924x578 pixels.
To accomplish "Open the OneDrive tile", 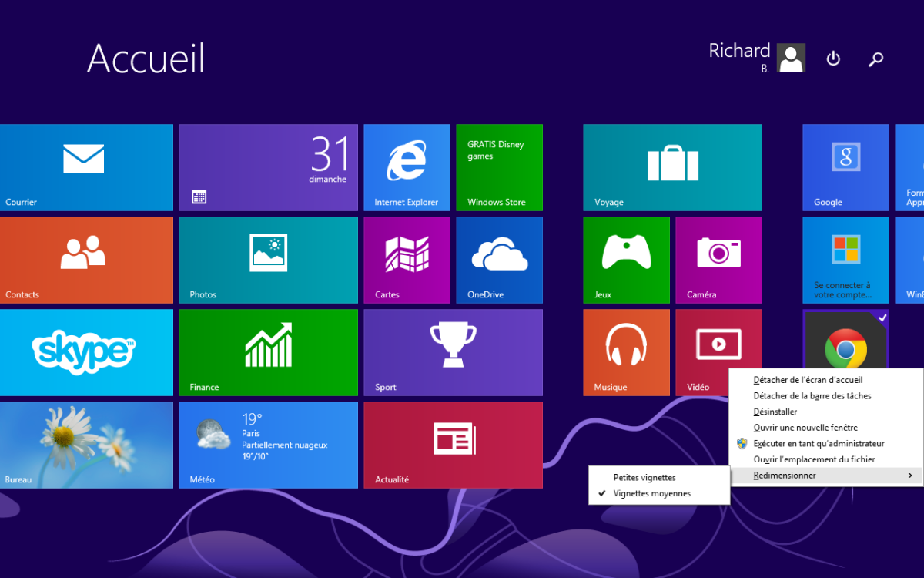I will (499, 260).
